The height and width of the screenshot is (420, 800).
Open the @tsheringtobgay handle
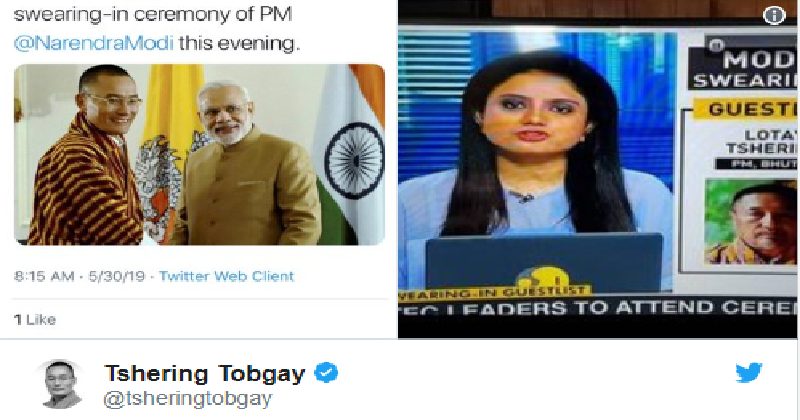188,398
